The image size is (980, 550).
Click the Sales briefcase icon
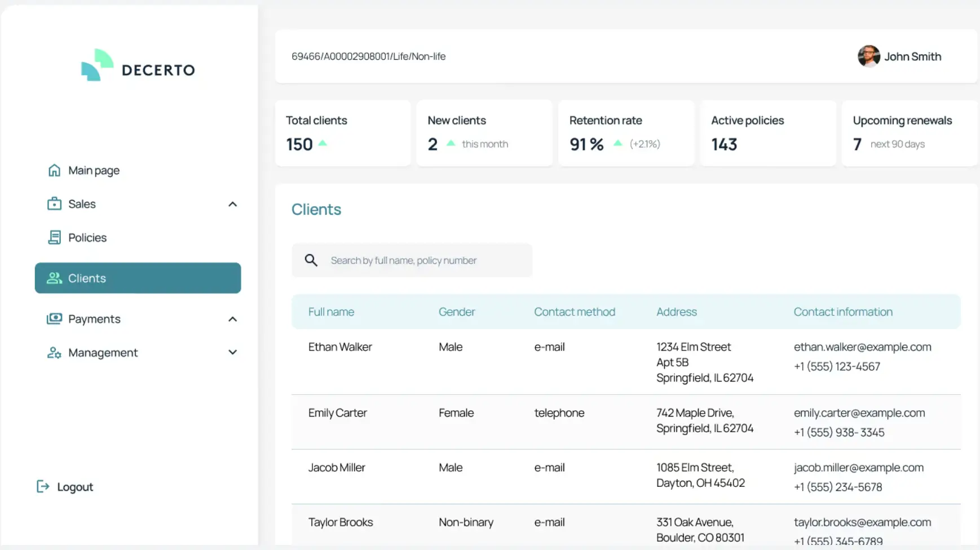coord(54,203)
